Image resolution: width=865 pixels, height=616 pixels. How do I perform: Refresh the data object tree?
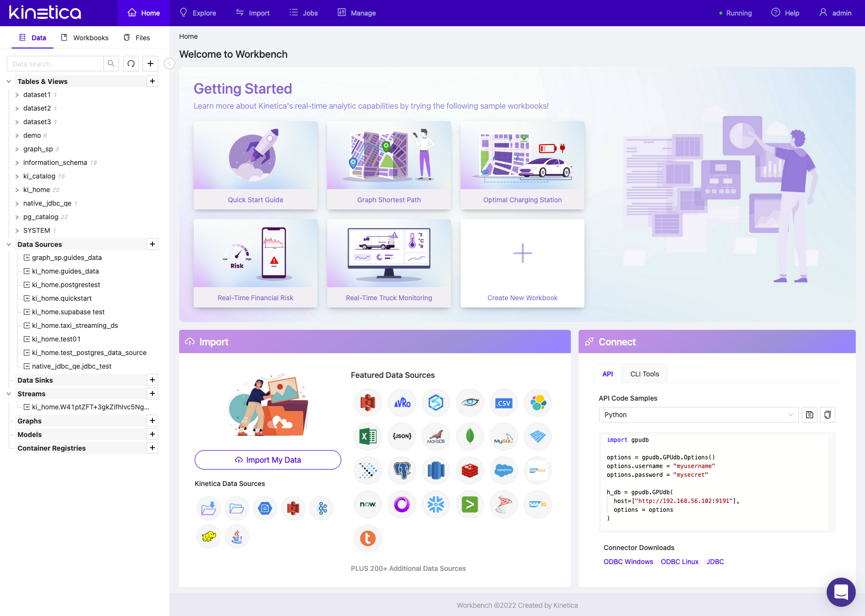pyautogui.click(x=131, y=64)
